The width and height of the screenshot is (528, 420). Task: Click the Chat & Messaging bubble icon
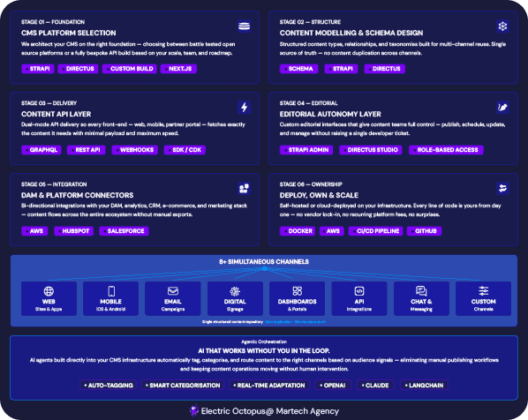tap(421, 291)
